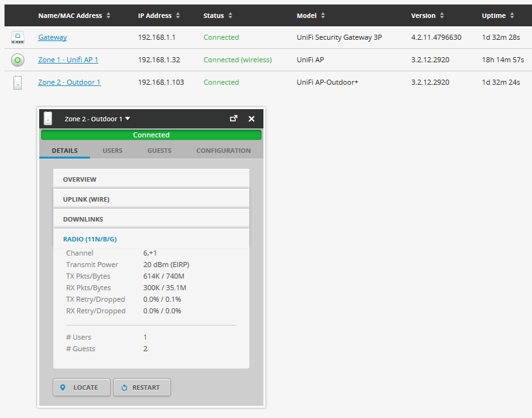Open the Configuration tab

[223, 151]
